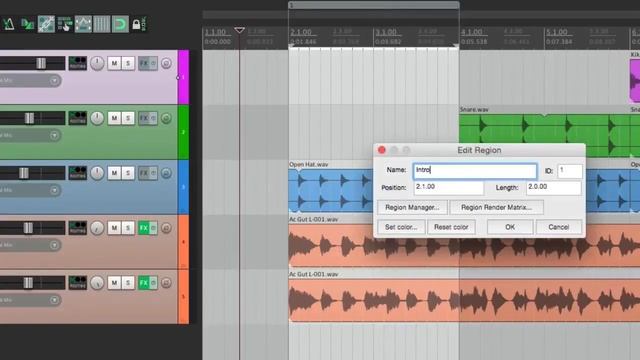Open the routing button on orange track 4

[78, 227]
